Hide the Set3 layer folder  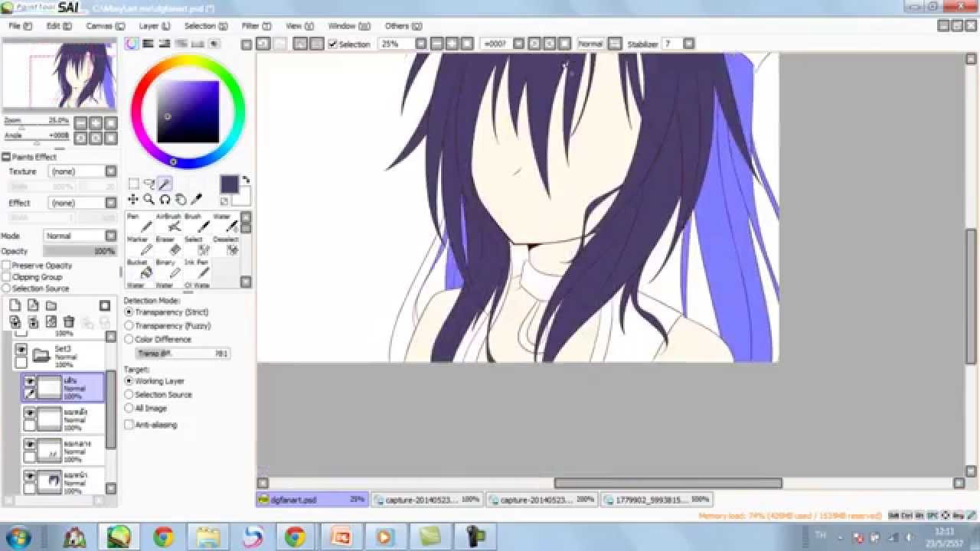pos(21,349)
